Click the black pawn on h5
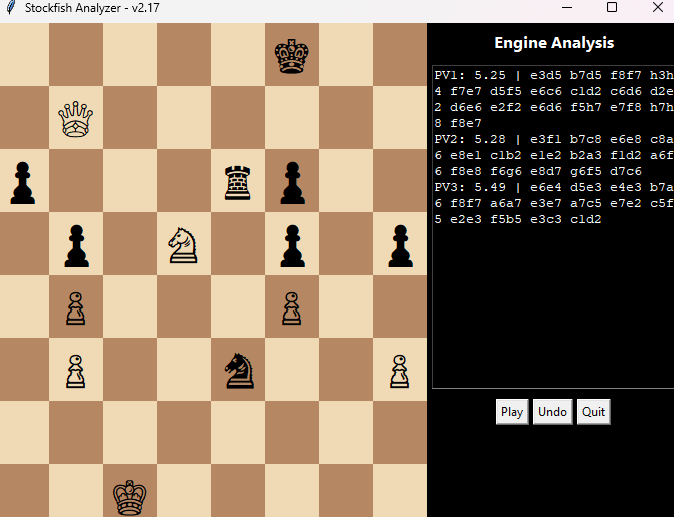The image size is (674, 517). click(x=401, y=245)
